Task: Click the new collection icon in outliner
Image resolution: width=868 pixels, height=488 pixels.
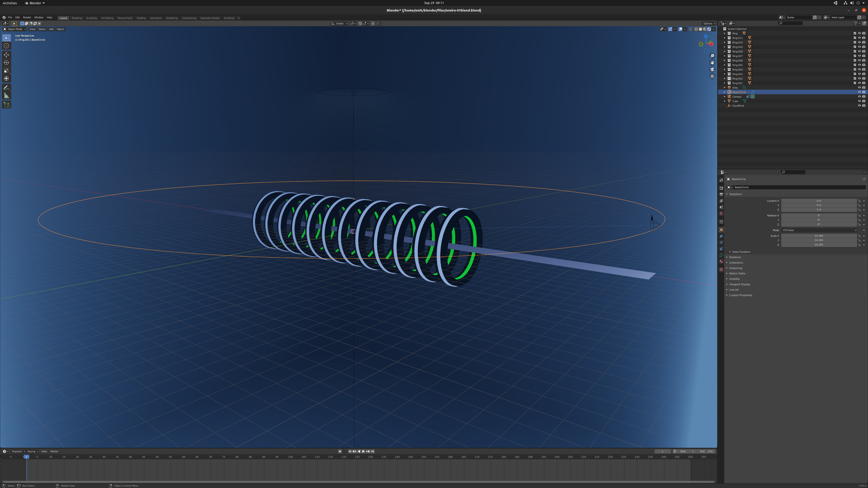Action: pyautogui.click(x=864, y=23)
